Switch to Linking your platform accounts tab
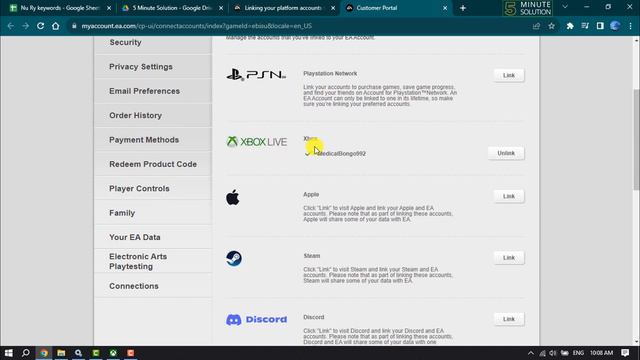 click(x=283, y=8)
